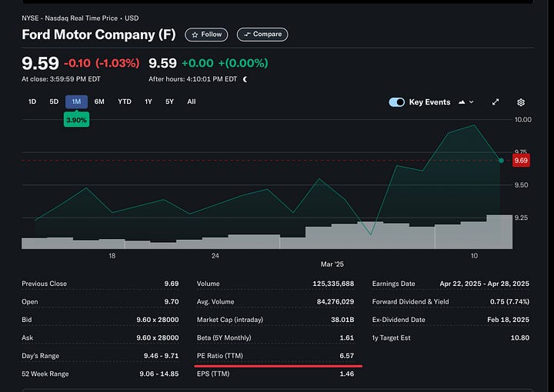Select the 1M chart range tab
The image size is (554, 392).
76,101
